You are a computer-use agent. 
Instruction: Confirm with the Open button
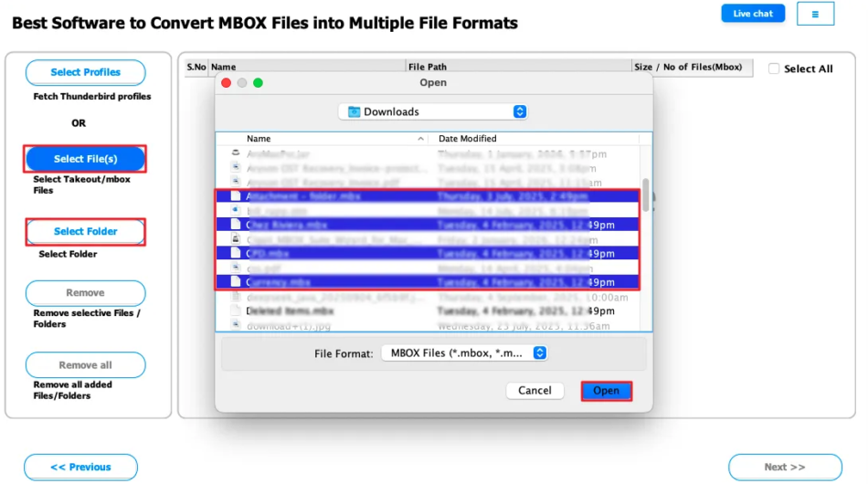click(606, 391)
